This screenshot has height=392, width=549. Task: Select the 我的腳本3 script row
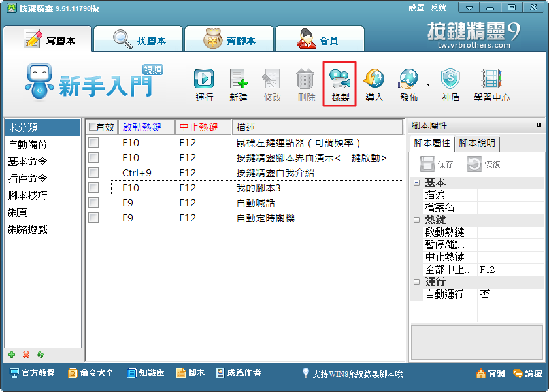257,188
